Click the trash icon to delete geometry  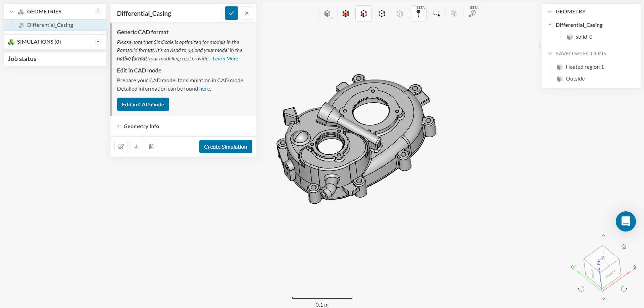(x=151, y=147)
